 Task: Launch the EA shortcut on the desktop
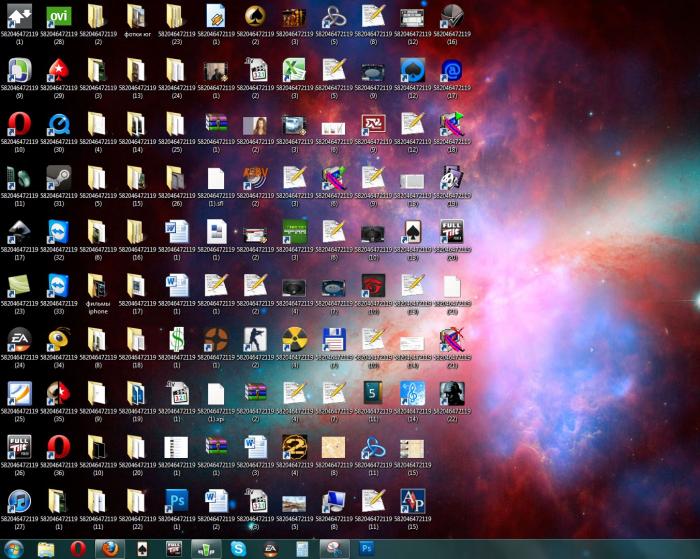pyautogui.click(x=20, y=340)
